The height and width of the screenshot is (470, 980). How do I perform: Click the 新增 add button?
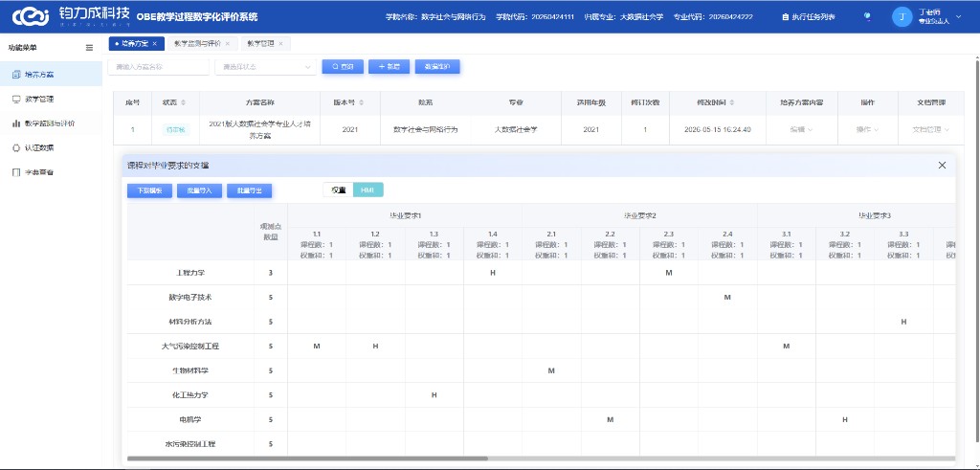[x=389, y=67]
